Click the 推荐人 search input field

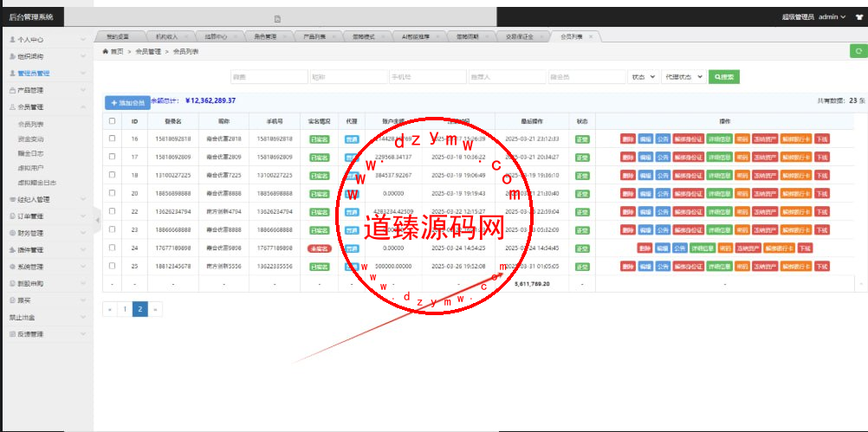[507, 77]
